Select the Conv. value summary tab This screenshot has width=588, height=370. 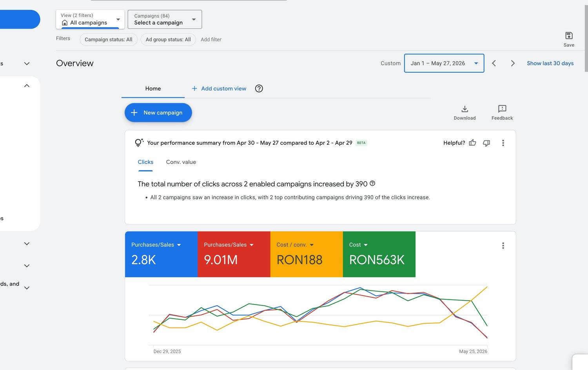(181, 162)
